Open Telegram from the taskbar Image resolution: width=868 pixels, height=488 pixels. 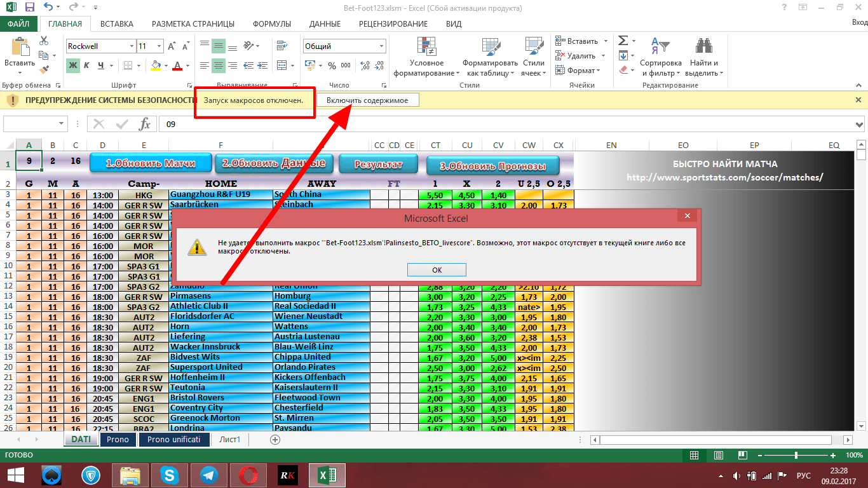click(x=208, y=475)
